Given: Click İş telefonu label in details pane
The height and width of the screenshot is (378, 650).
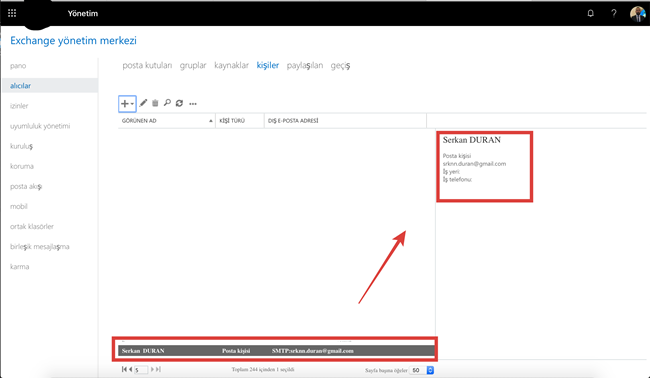Looking at the screenshot, I should pyautogui.click(x=457, y=179).
